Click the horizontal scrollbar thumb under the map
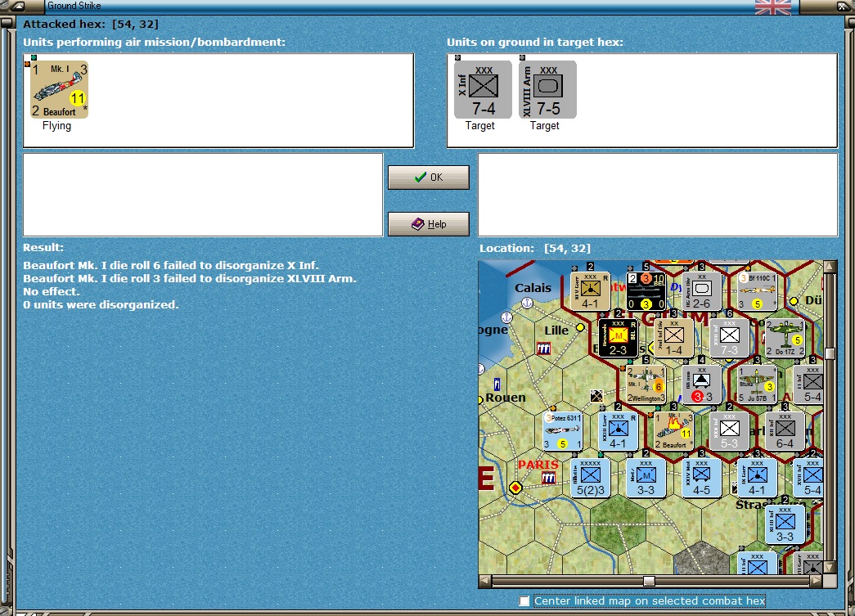 (649, 581)
